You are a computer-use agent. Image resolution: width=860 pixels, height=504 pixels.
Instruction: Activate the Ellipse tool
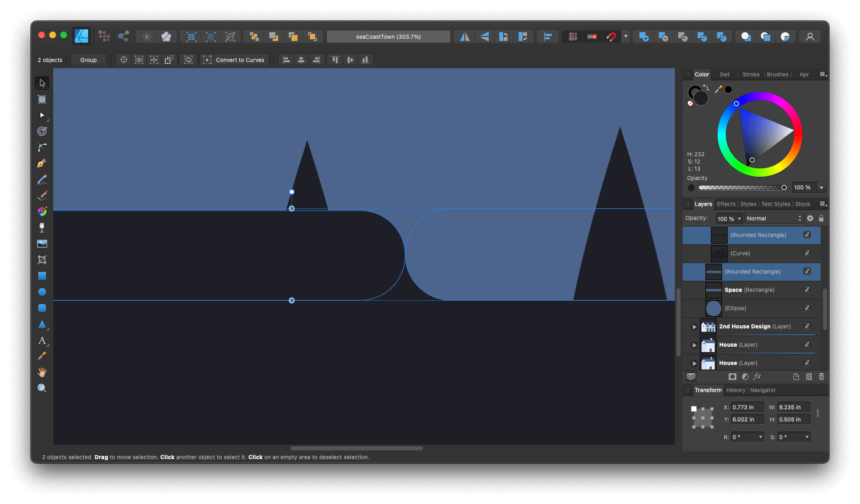click(42, 292)
